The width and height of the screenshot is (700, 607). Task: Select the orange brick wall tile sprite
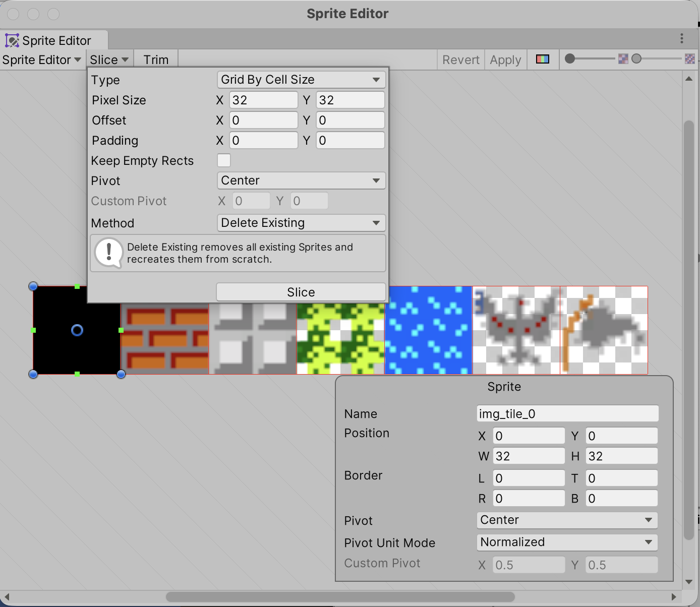pyautogui.click(x=165, y=338)
